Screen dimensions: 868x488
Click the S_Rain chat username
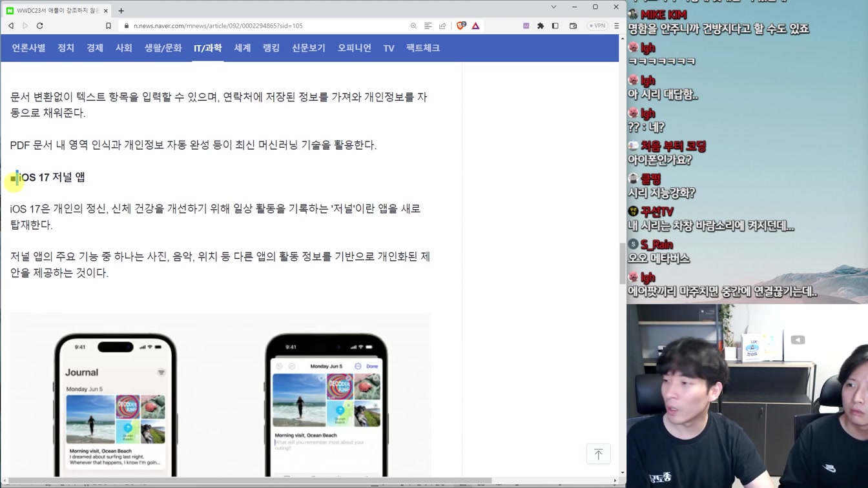[x=657, y=245]
